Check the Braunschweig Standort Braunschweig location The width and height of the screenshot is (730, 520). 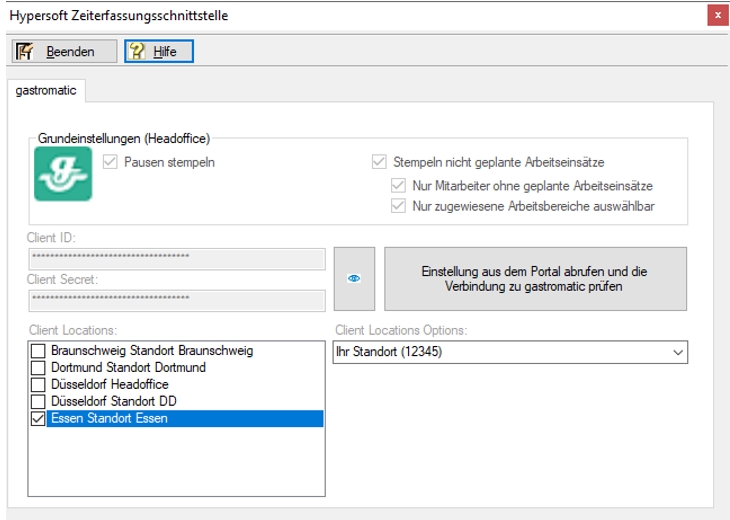pyautogui.click(x=38, y=351)
